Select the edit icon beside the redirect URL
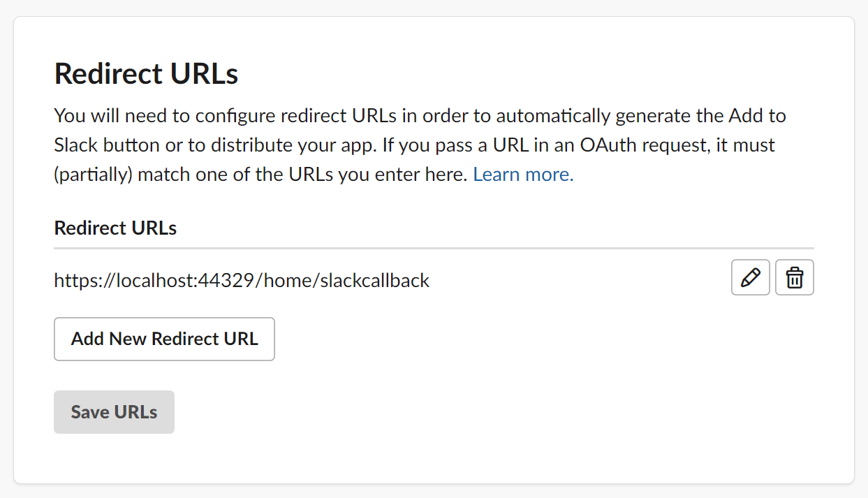The image size is (868, 498). click(750, 277)
